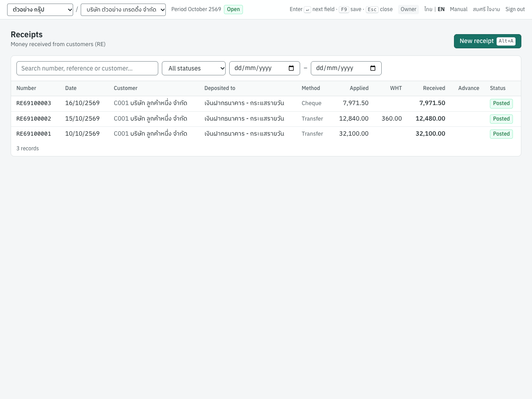This screenshot has height=399, width=532.
Task: Click the Period October 2569 label
Action: tap(196, 9)
